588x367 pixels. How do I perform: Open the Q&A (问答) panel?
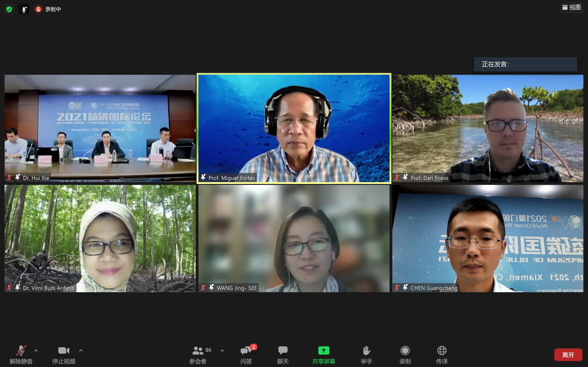(x=246, y=354)
